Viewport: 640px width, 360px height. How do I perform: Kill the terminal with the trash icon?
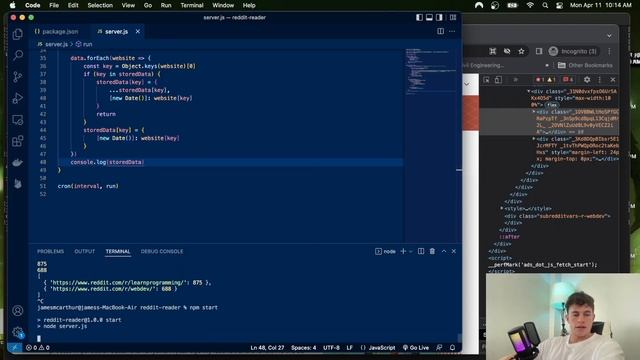tap(432, 251)
